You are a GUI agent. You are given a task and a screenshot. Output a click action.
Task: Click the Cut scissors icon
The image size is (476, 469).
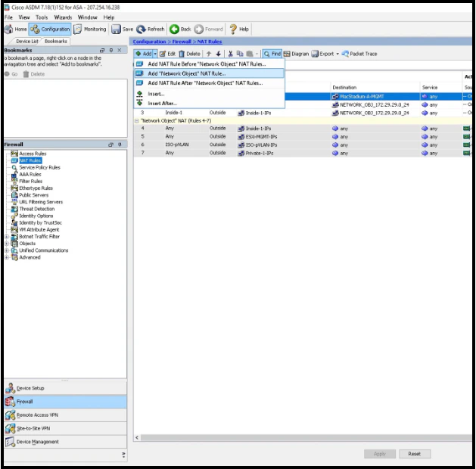[230, 54]
